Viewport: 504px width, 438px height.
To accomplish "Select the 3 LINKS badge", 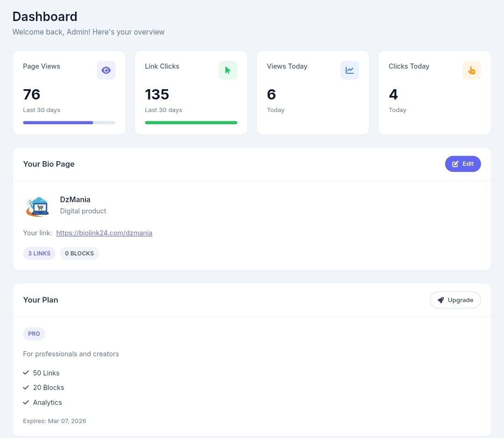I will click(39, 253).
